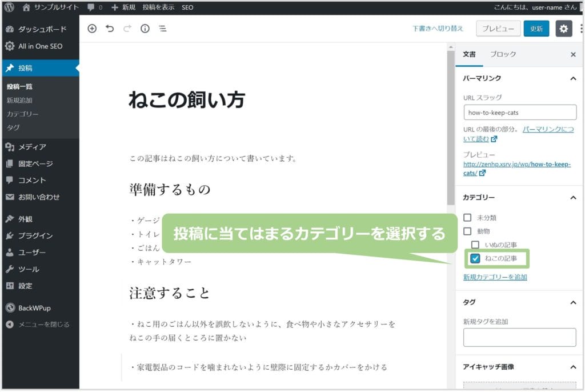This screenshot has width=585, height=392.
Task: Open the content info details icon
Action: click(x=145, y=29)
